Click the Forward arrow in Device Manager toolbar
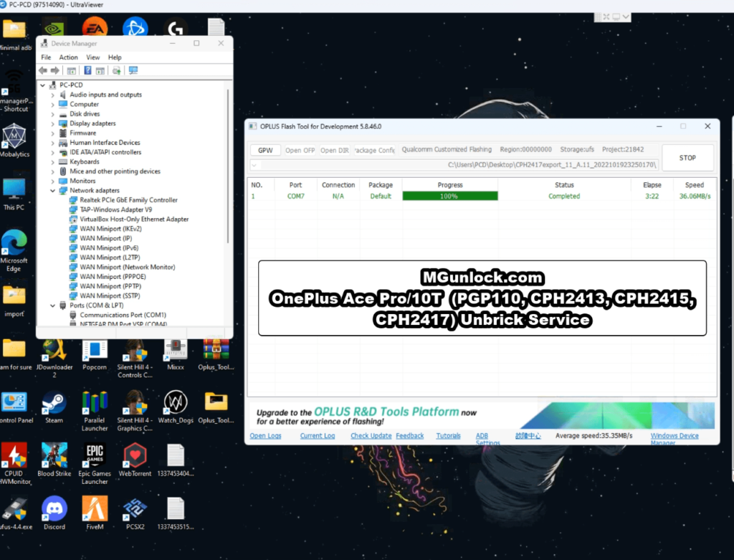 pos(55,70)
